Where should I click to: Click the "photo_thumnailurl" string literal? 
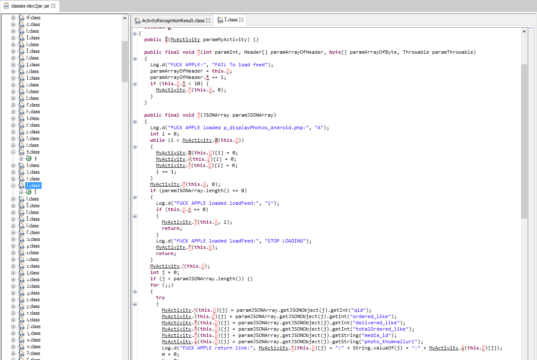click(x=390, y=342)
